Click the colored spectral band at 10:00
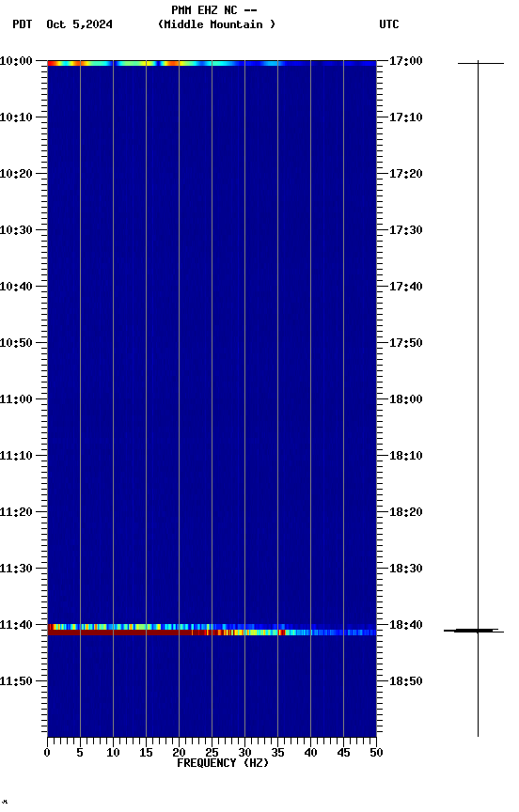 pyautogui.click(x=212, y=63)
